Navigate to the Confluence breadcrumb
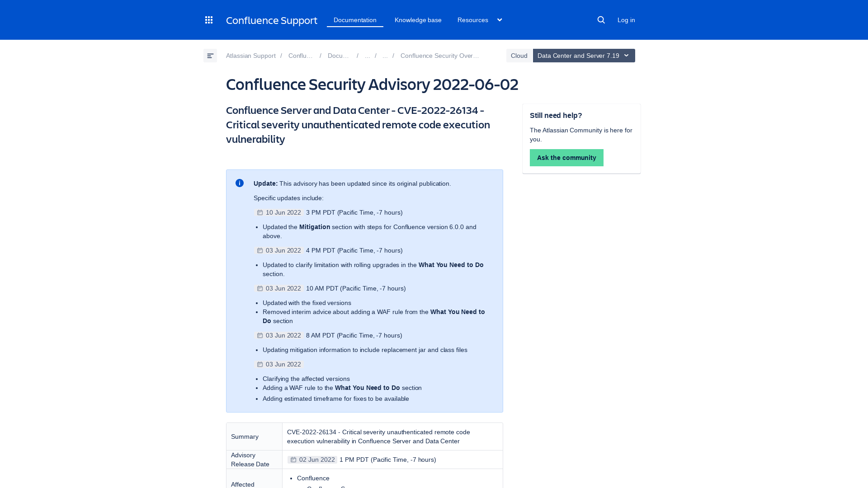This screenshot has height=488, width=868. tap(301, 56)
